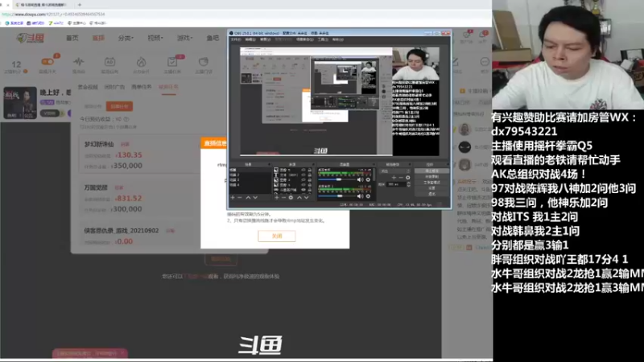
Task: Remove selected source with minus icon
Action: [284, 197]
